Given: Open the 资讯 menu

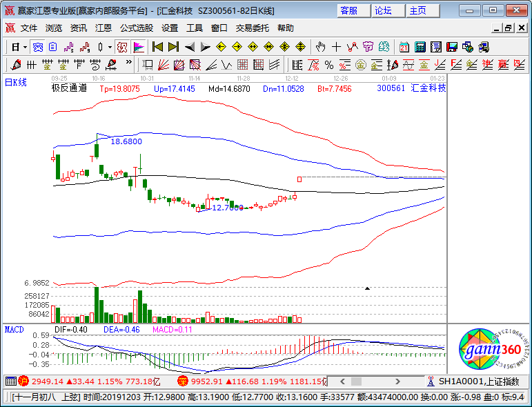Looking at the screenshot, I should (x=79, y=28).
